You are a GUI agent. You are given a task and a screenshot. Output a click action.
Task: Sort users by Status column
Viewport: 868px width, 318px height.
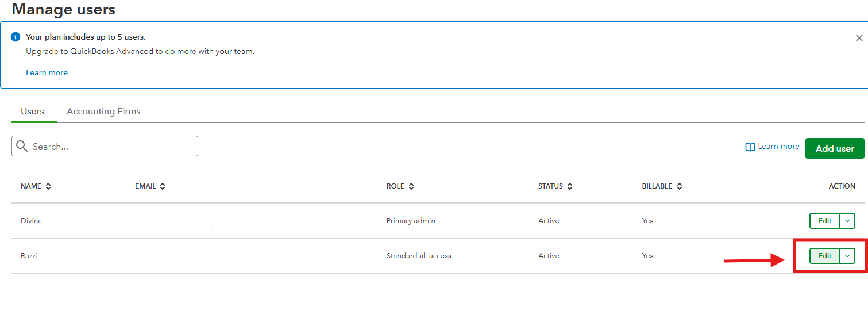click(x=569, y=186)
